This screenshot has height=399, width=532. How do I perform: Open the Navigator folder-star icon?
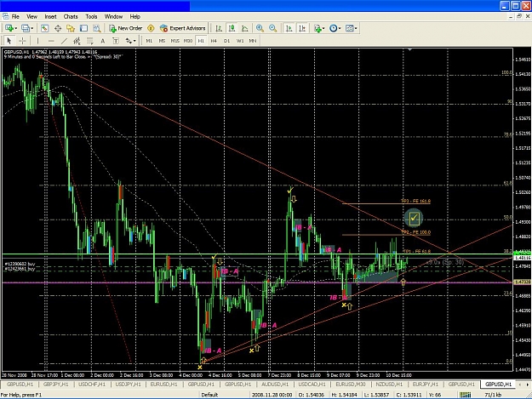point(71,28)
